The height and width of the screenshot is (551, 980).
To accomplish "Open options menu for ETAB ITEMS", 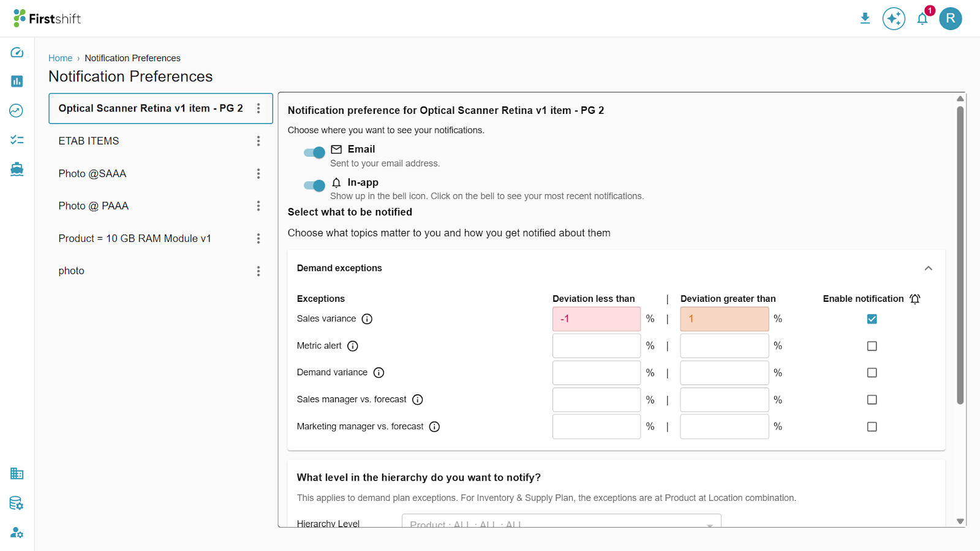I will pyautogui.click(x=258, y=141).
